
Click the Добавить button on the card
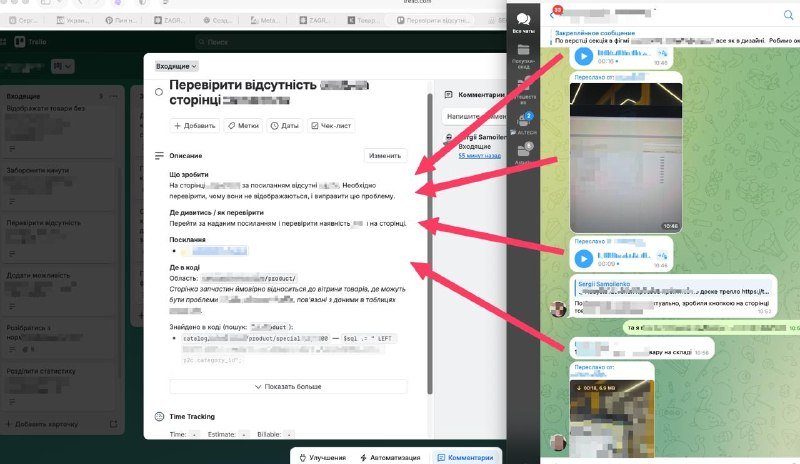pos(194,126)
